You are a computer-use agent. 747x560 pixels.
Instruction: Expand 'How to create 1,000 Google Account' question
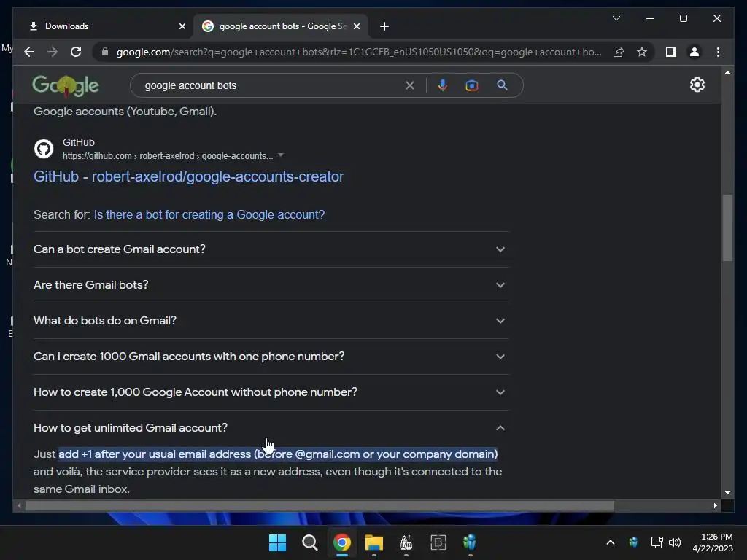pyautogui.click(x=271, y=392)
